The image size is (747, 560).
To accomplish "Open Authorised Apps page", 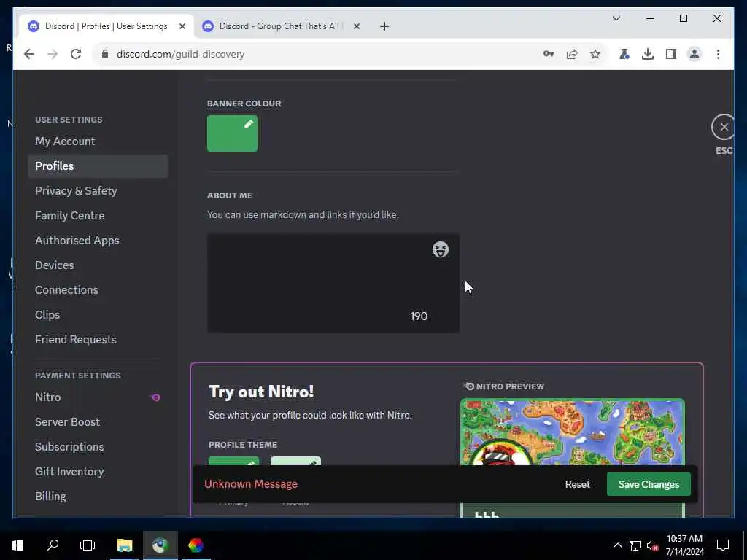I will [x=98, y=241].
